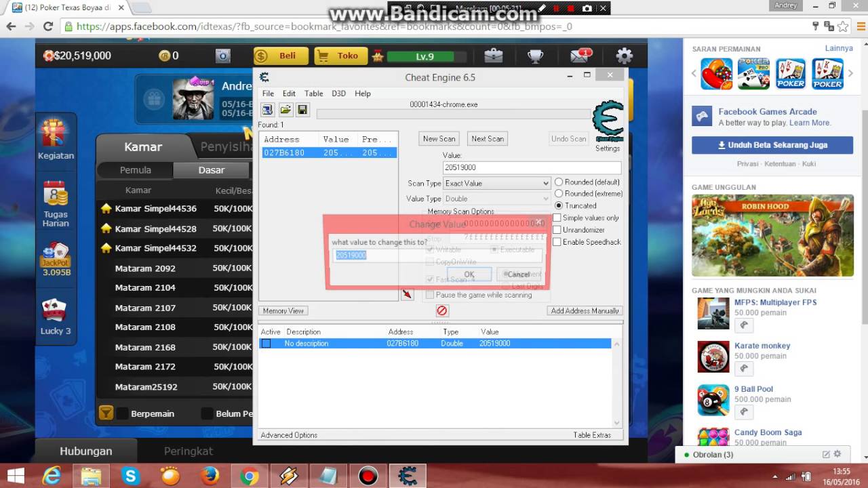
Task: Click the what value to change input
Action: pos(437,256)
